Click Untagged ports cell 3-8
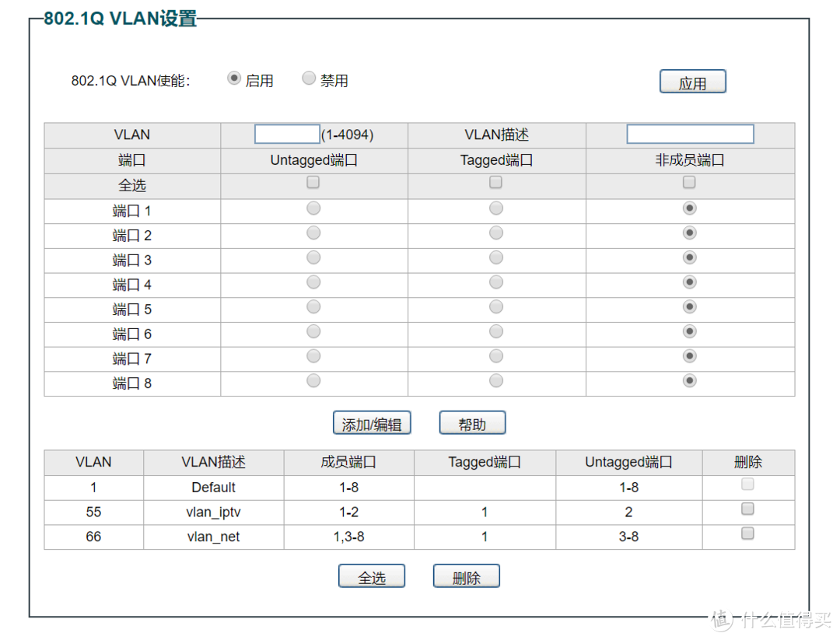The image size is (840, 640). (629, 537)
